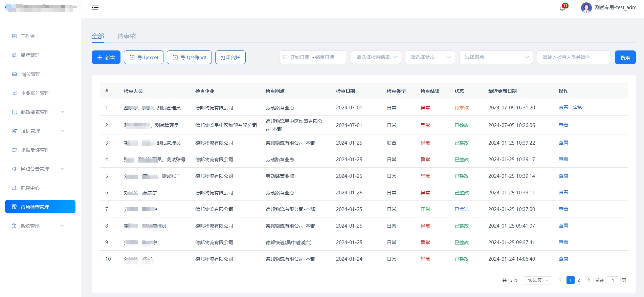Open 岗位管理 in the sidebar

pos(31,74)
